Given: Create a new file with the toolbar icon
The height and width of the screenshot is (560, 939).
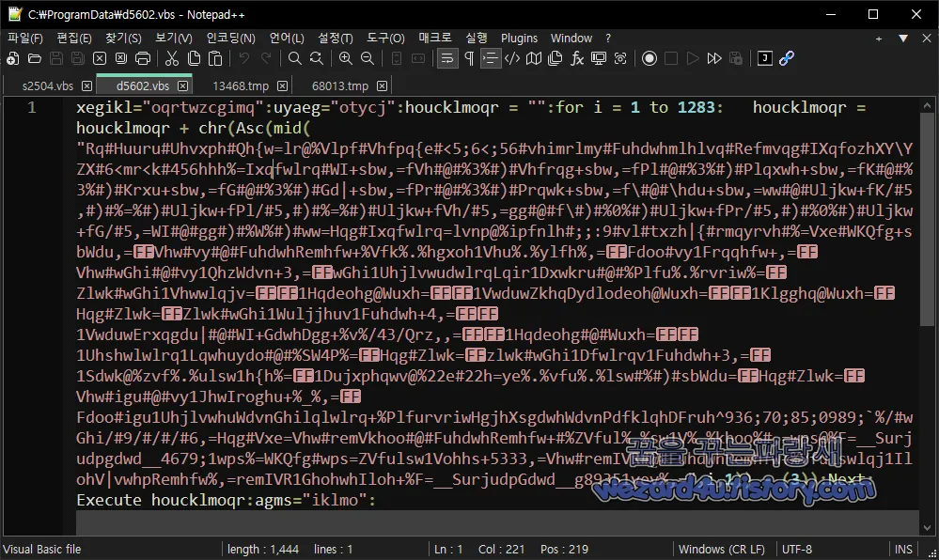Looking at the screenshot, I should [12, 58].
